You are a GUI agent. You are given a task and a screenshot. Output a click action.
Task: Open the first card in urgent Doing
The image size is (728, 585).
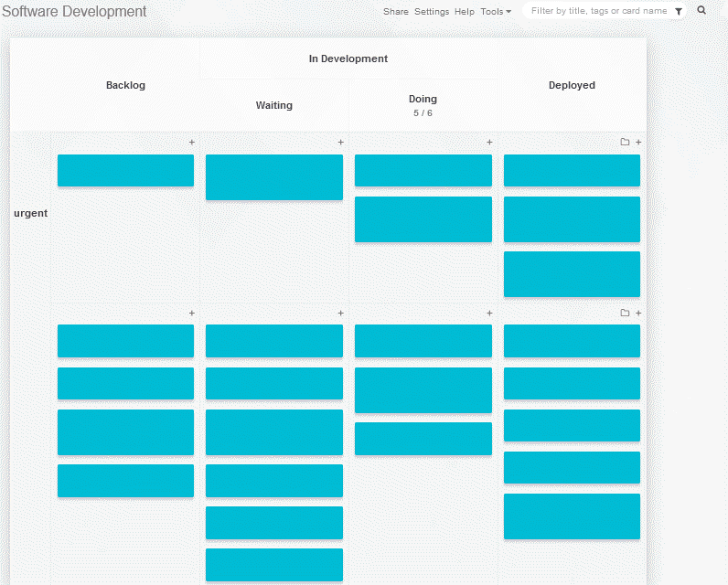pos(423,170)
